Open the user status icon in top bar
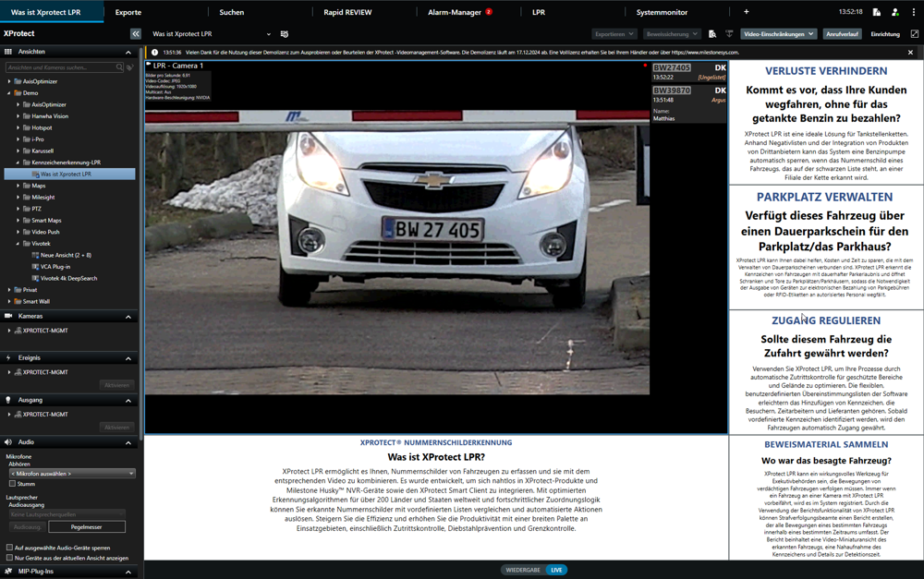This screenshot has height=579, width=924. point(894,12)
